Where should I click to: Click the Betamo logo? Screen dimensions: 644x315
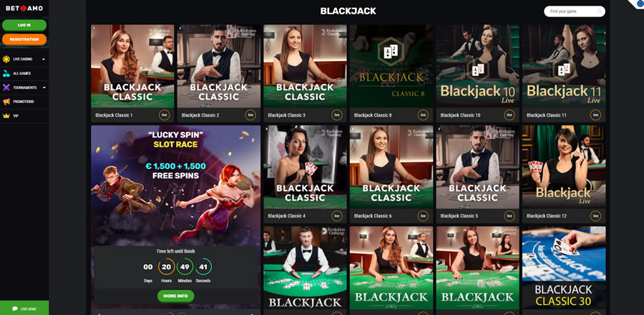(x=24, y=8)
